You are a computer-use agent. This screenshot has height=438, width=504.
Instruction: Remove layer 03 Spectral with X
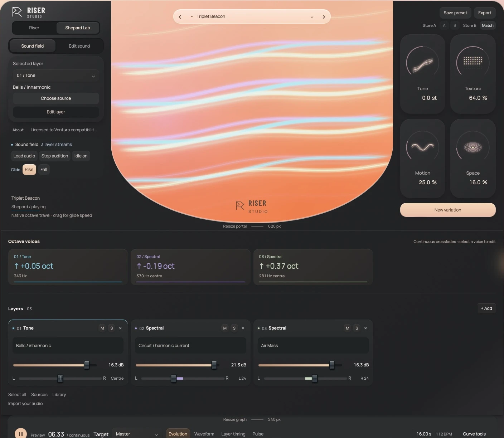click(x=365, y=328)
